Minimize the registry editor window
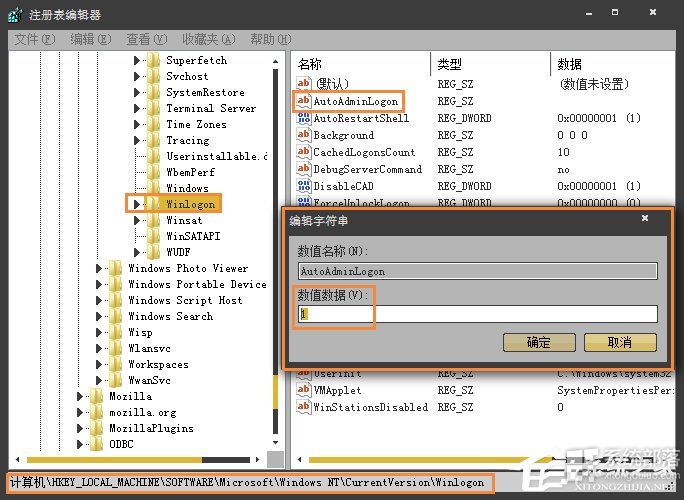The width and height of the screenshot is (684, 500). tap(589, 13)
